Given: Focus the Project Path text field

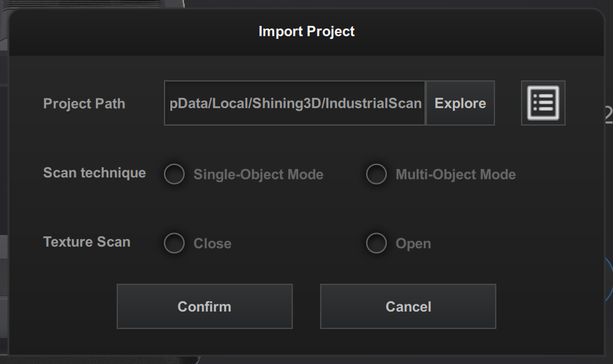Looking at the screenshot, I should [x=295, y=104].
